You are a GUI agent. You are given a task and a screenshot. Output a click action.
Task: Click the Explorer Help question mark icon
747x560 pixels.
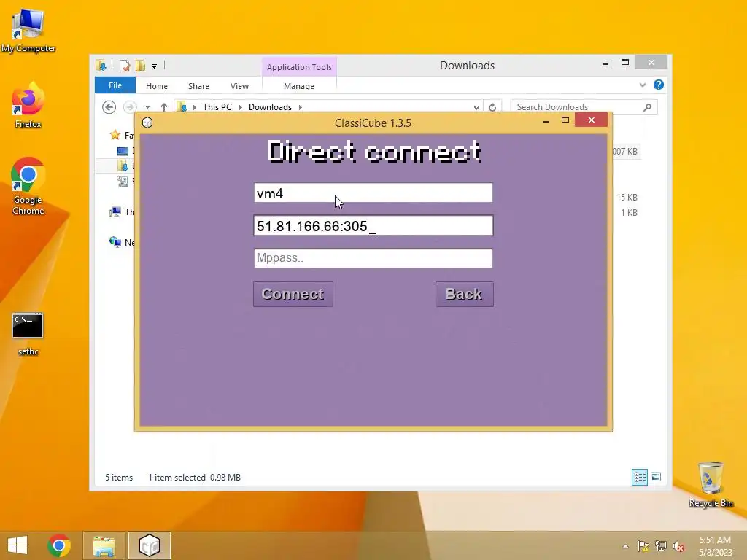(659, 85)
